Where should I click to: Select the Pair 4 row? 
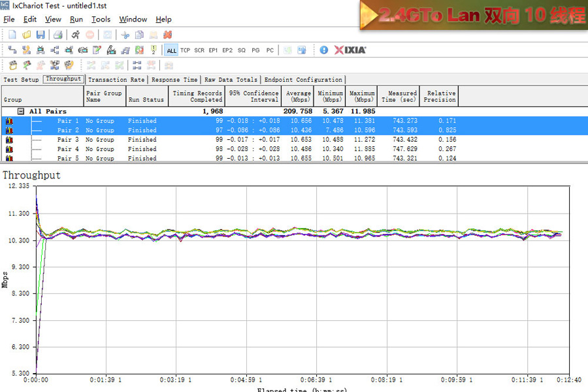[68, 149]
